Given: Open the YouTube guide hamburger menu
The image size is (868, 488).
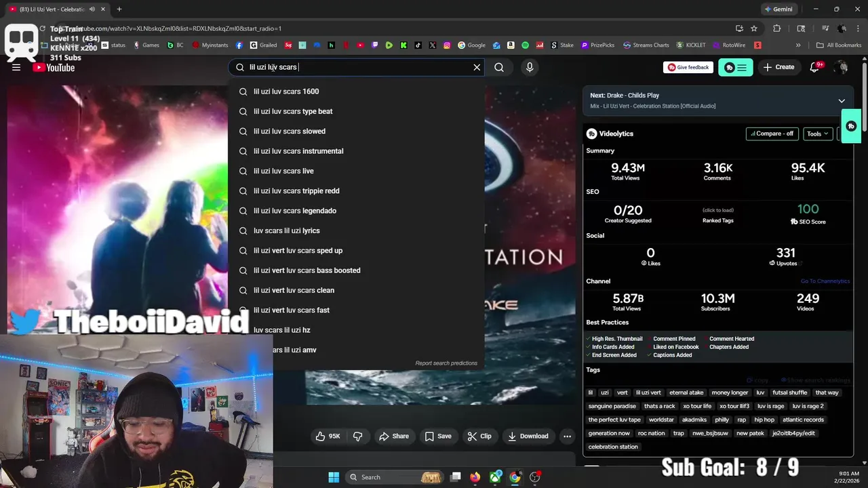Looking at the screenshot, I should coord(16,67).
